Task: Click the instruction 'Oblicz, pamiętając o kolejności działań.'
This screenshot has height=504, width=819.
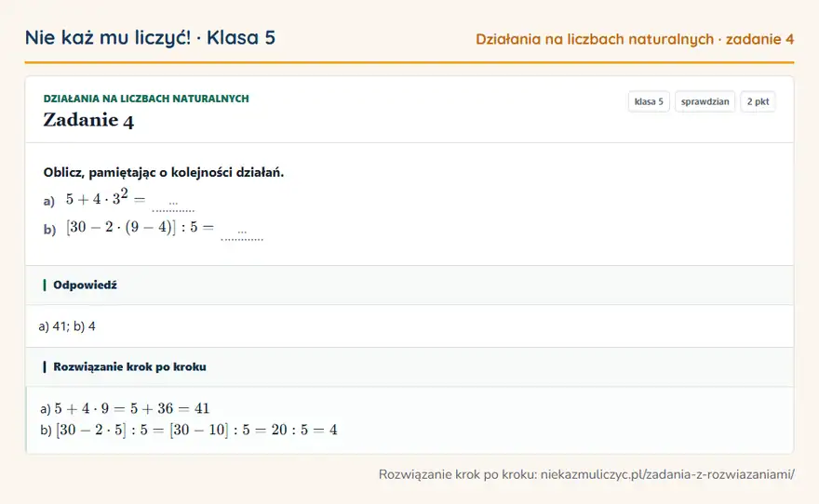Action: pos(164,172)
